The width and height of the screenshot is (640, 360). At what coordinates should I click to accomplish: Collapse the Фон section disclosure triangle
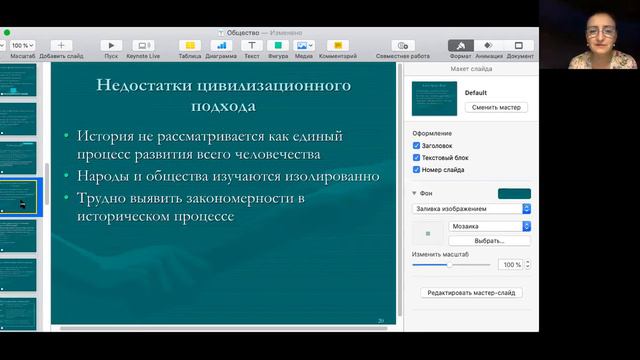414,193
